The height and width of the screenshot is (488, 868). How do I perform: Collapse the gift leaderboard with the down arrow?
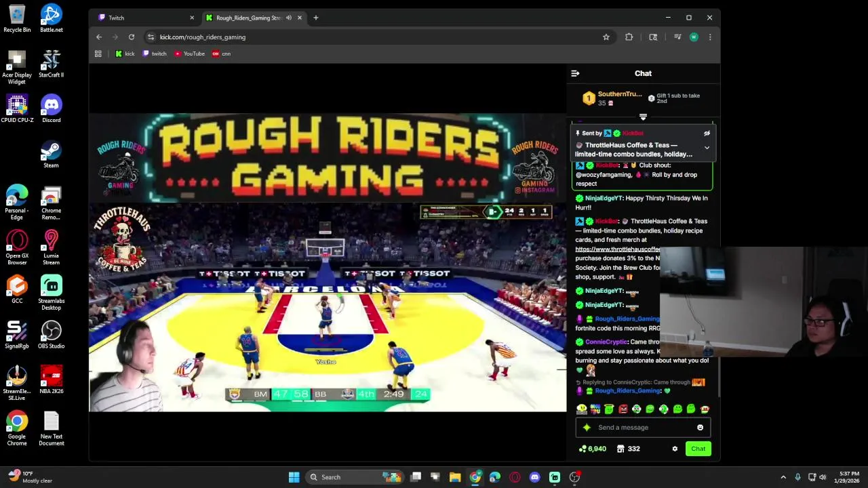tap(643, 117)
